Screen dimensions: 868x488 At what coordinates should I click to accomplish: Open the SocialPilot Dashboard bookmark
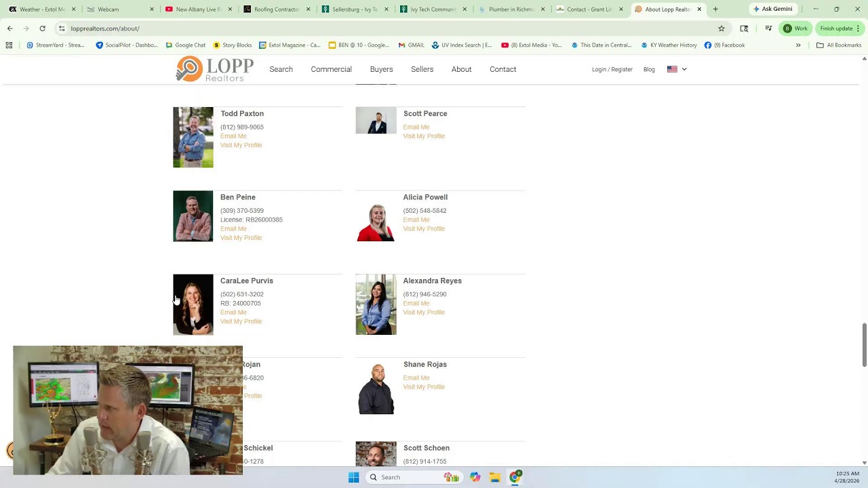point(127,45)
